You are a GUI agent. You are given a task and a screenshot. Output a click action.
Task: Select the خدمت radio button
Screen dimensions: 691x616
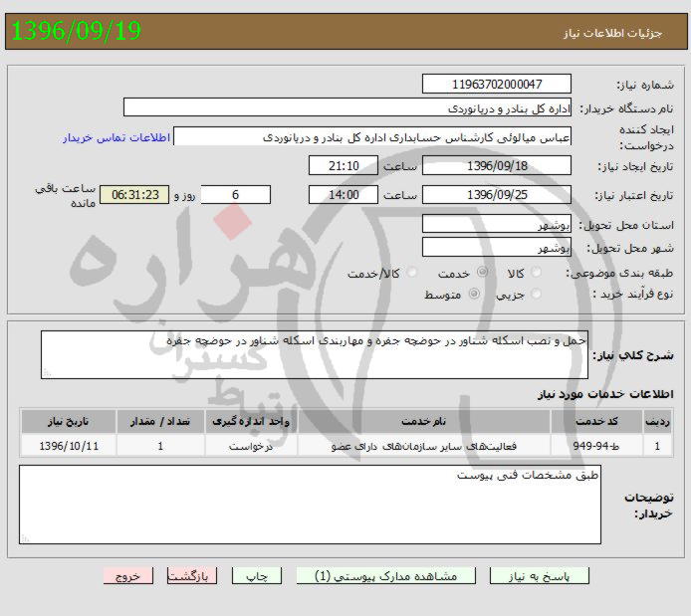[483, 272]
